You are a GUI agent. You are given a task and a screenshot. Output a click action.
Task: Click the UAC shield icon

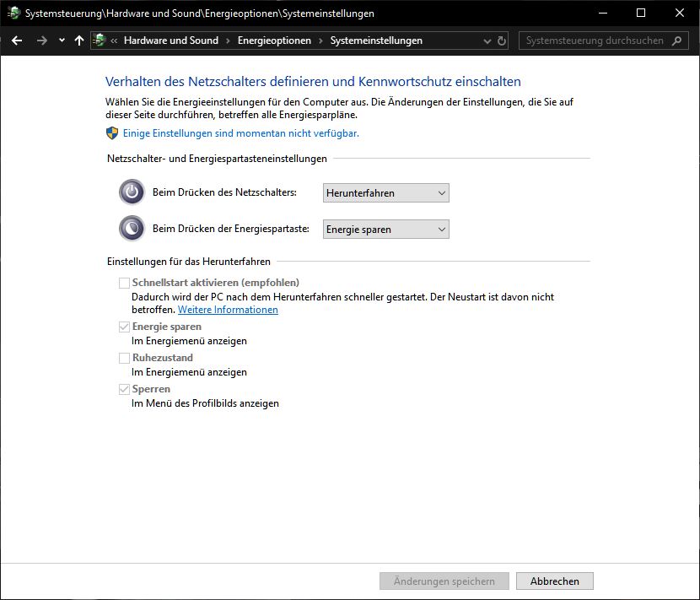pyautogui.click(x=111, y=133)
